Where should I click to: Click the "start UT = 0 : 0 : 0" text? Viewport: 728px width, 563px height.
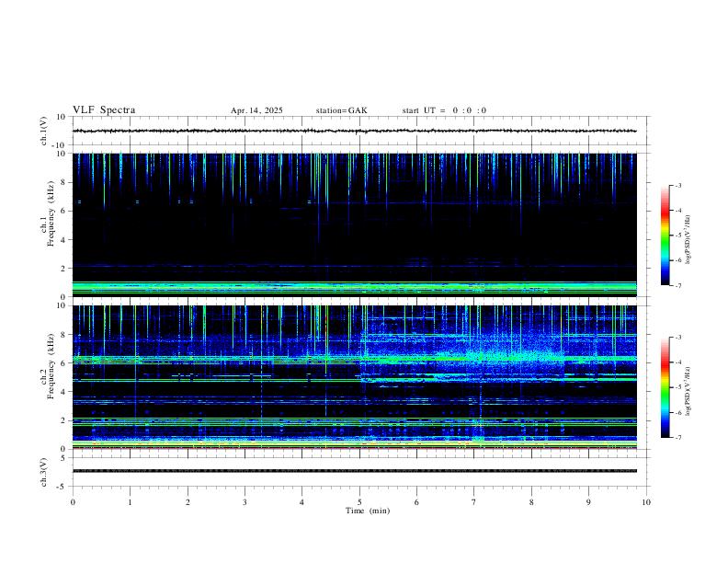point(444,110)
